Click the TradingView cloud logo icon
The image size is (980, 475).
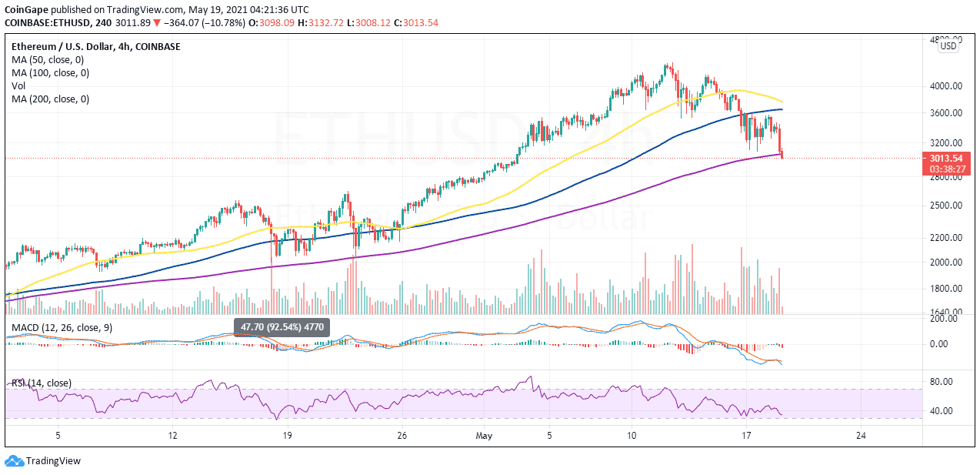tap(14, 460)
